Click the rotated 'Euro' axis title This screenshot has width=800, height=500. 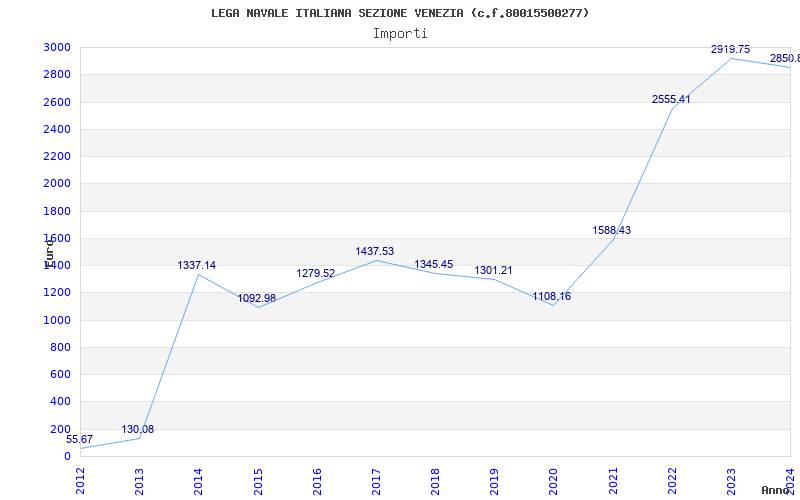49,254
